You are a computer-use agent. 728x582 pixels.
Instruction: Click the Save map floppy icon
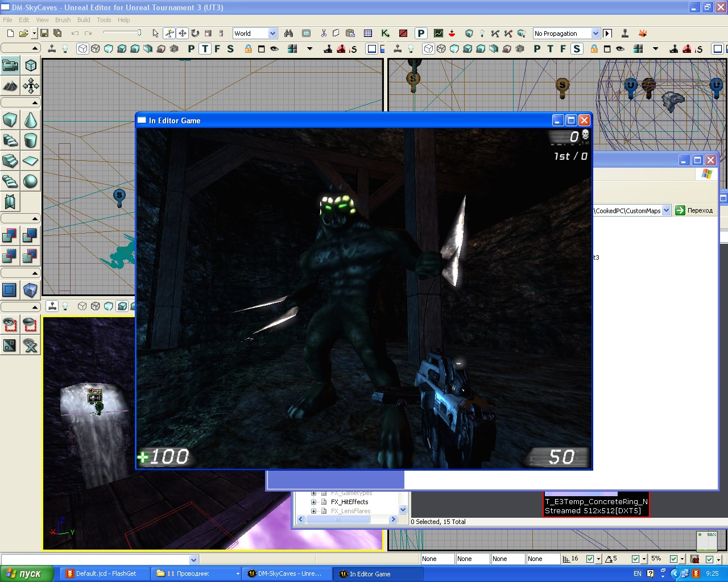point(44,34)
